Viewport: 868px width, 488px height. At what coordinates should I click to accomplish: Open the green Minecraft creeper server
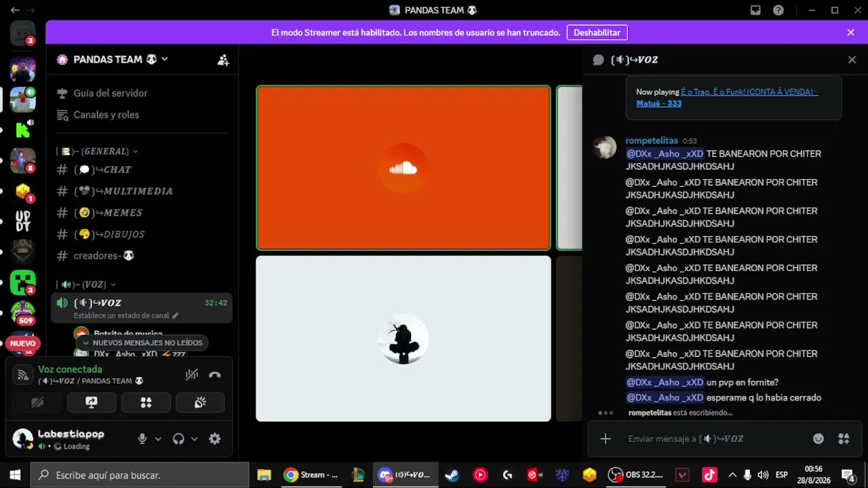pyautogui.click(x=22, y=282)
